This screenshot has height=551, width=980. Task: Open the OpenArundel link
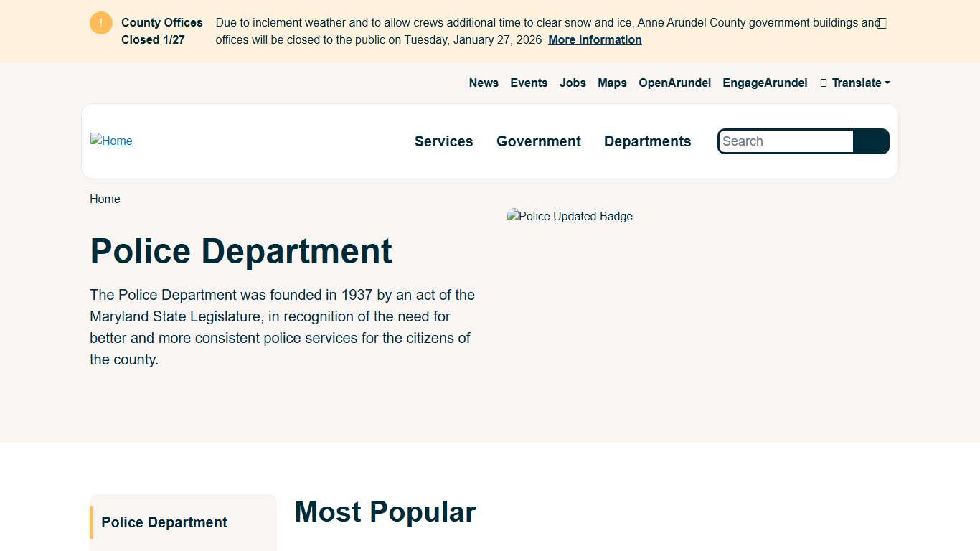[x=674, y=83]
